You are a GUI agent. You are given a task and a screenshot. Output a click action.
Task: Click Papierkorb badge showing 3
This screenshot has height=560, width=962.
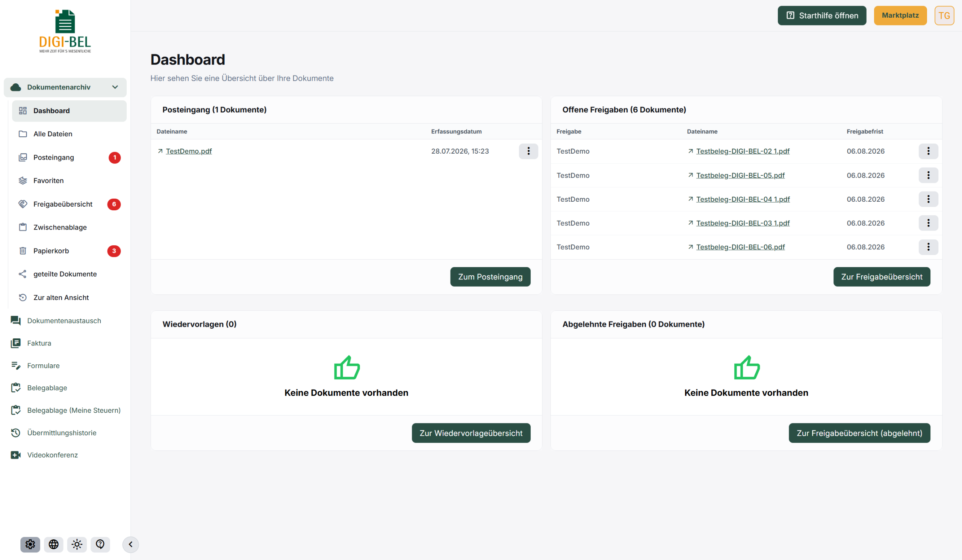click(x=114, y=251)
